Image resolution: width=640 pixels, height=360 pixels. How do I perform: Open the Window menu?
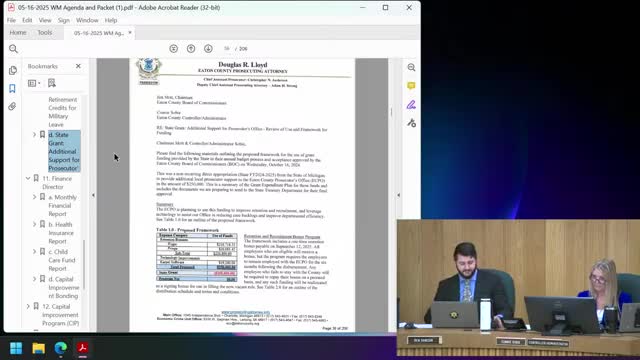tap(87, 20)
